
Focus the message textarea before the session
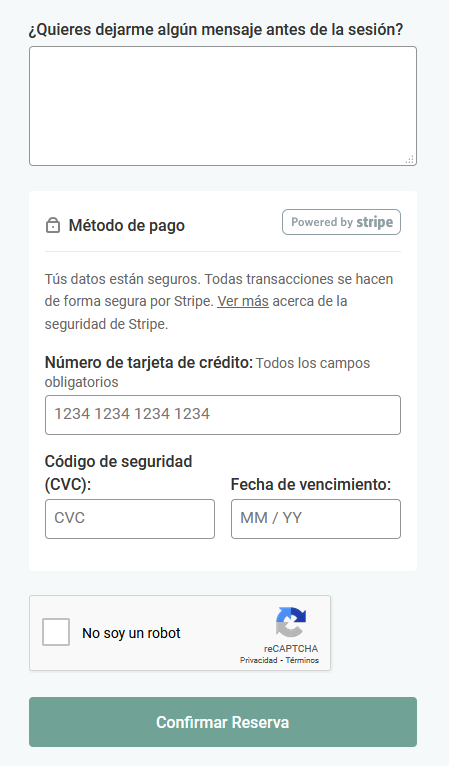click(223, 106)
